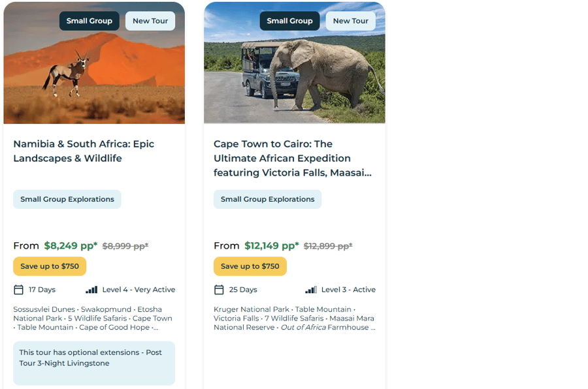Screen dimensions: 588x389
Task: Click Save up to $750 on Cairo tour
Action: 250,266
